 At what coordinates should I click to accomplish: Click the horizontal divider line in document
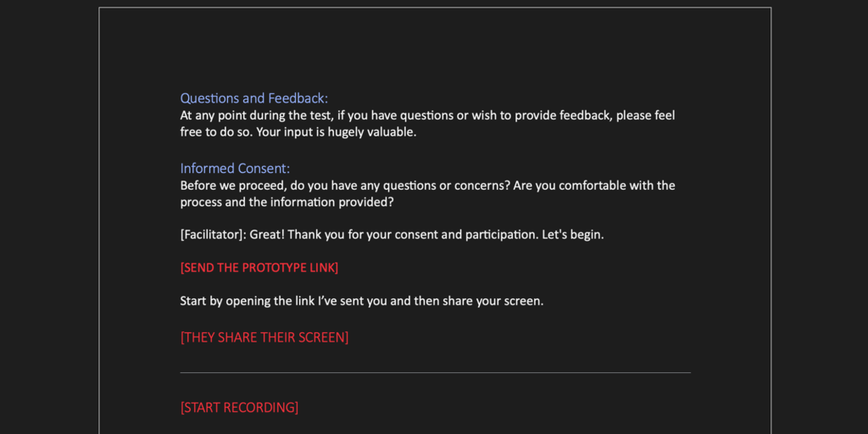point(435,372)
